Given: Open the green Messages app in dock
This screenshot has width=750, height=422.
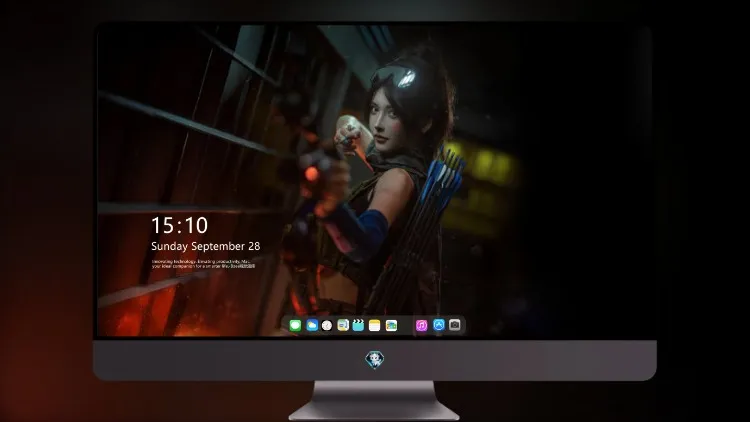Looking at the screenshot, I should tap(295, 325).
